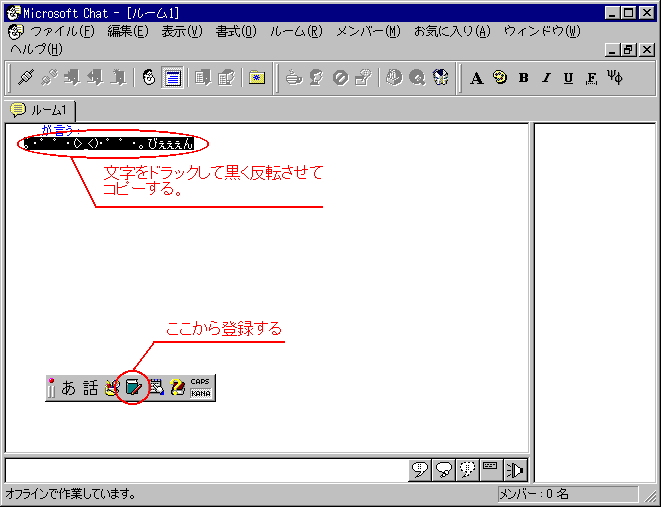661x507 pixels.
Task: Select the ルーム1 tab
Action: pyautogui.click(x=40, y=110)
